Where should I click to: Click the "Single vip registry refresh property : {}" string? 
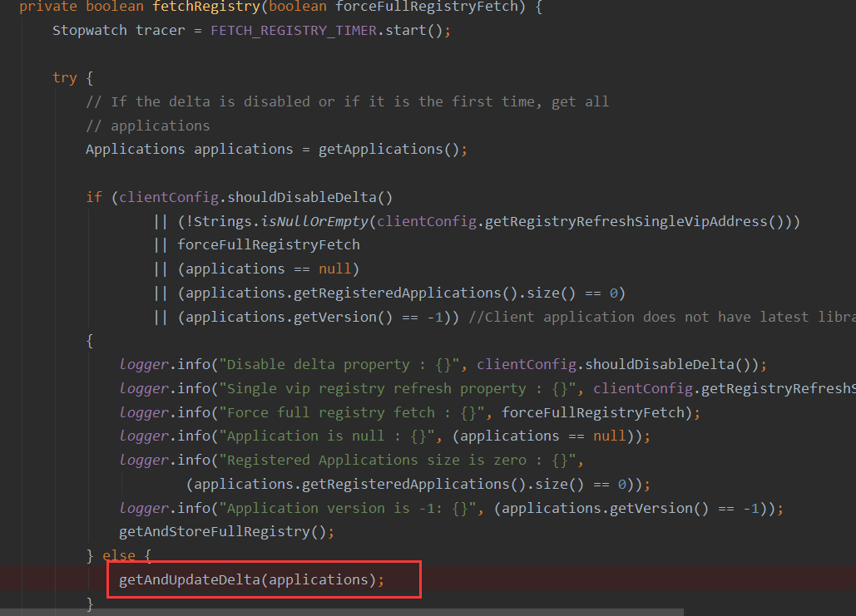click(x=398, y=388)
